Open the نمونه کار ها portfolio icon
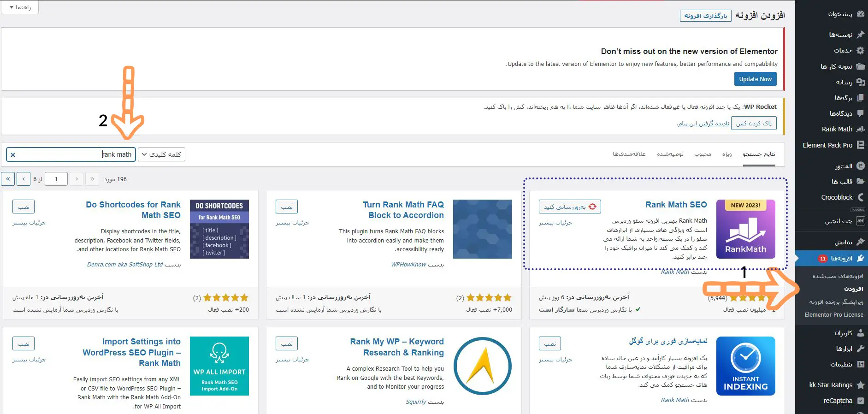Image resolution: width=868 pixels, height=414 pixels. pyautogui.click(x=860, y=66)
